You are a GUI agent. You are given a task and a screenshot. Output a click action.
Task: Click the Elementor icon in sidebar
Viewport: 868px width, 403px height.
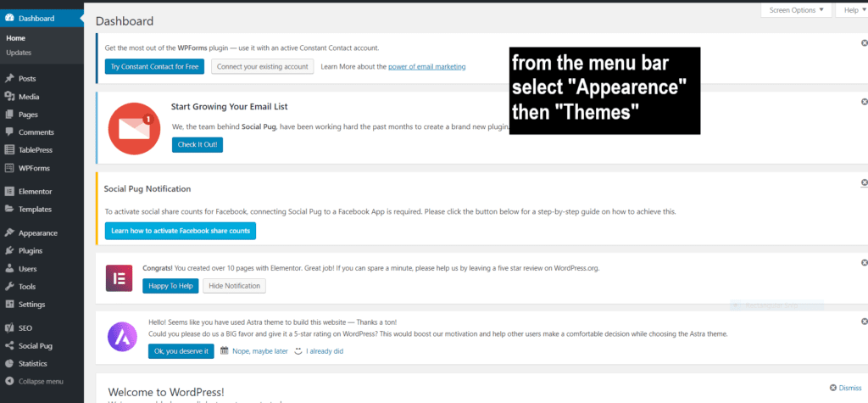pos(9,191)
